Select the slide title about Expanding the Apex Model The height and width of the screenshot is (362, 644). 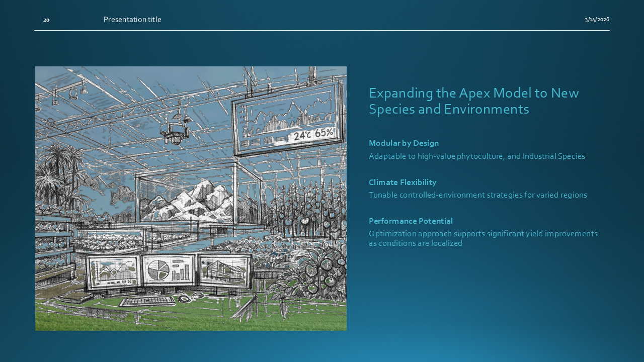point(473,101)
